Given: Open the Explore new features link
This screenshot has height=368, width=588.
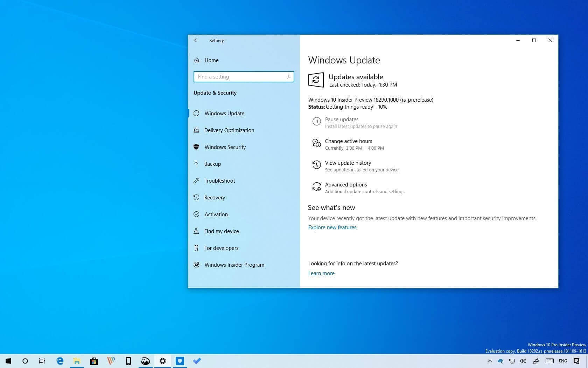Looking at the screenshot, I should click(332, 227).
